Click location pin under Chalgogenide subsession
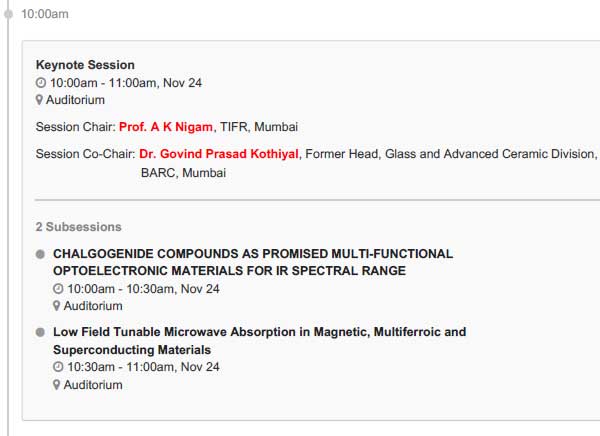600x436 pixels. click(57, 306)
